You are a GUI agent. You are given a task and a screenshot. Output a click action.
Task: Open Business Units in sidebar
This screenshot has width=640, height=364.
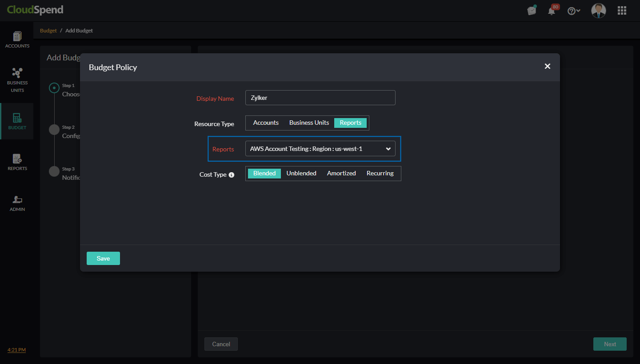[17, 79]
